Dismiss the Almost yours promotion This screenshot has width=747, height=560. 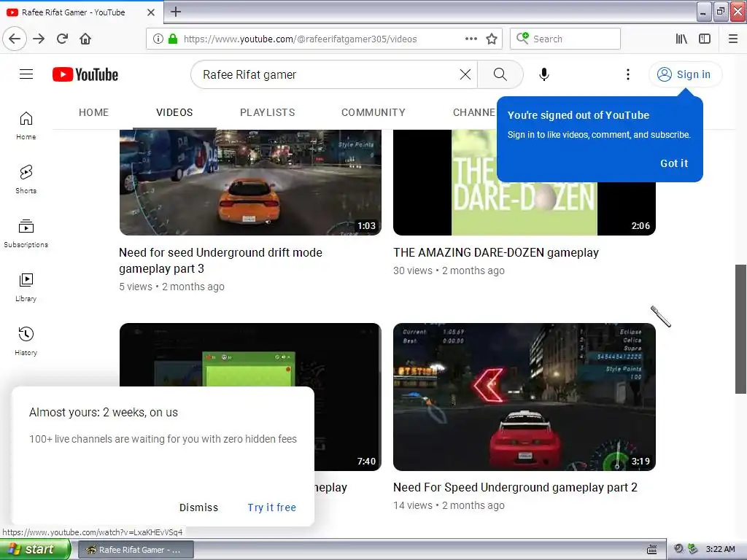pos(198,507)
